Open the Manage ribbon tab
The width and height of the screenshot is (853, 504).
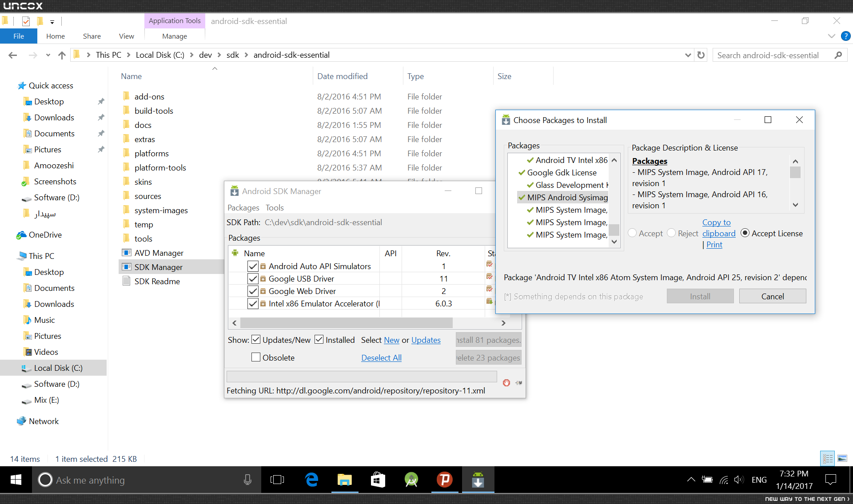175,36
